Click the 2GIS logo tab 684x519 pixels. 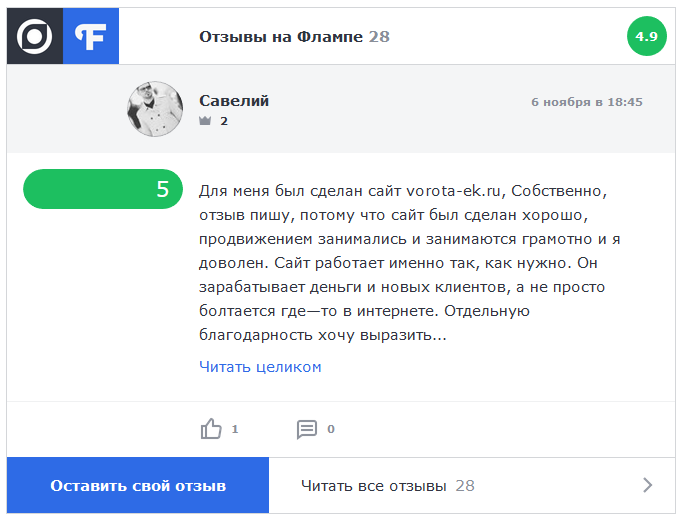coord(35,36)
